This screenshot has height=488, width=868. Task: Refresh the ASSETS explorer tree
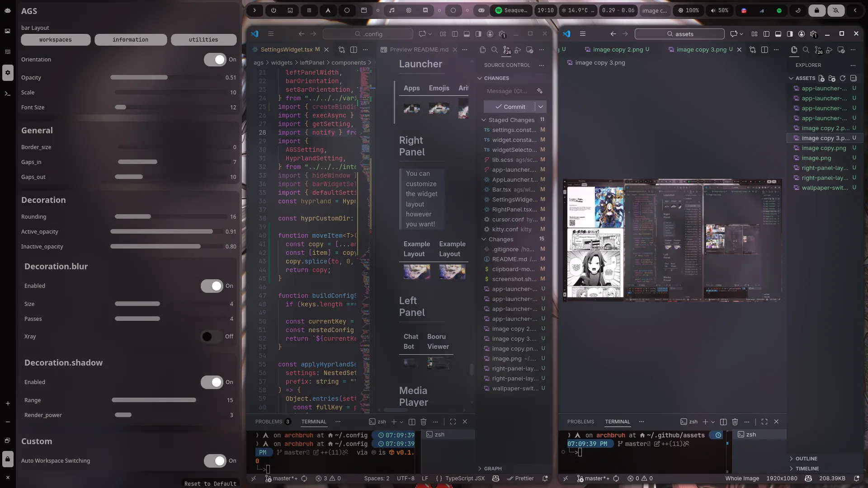843,78
